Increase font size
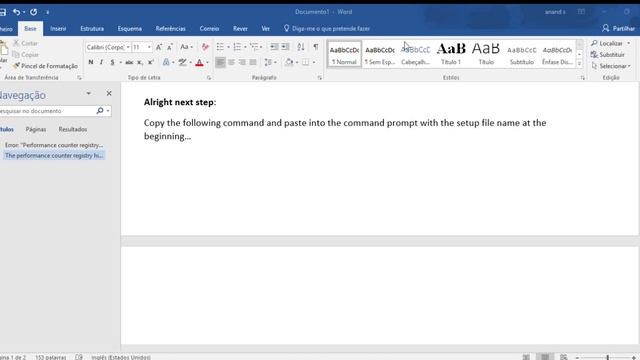Screen dimensions: 640x360 [159, 47]
